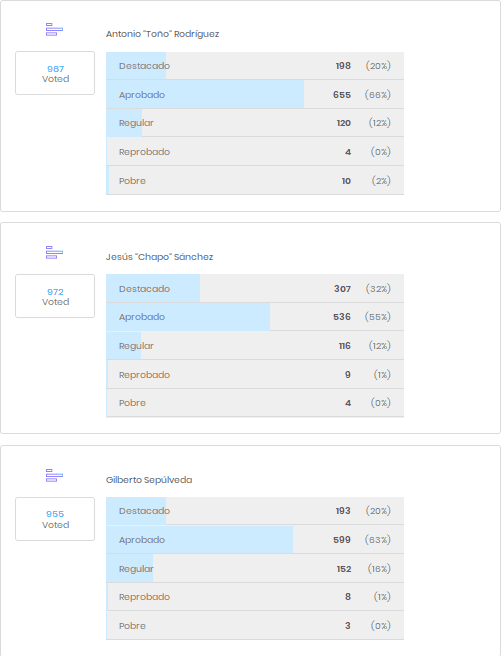This screenshot has height=656, width=501.
Task: Select Reprobado with 9 votes for Sánchez
Action: [255, 375]
